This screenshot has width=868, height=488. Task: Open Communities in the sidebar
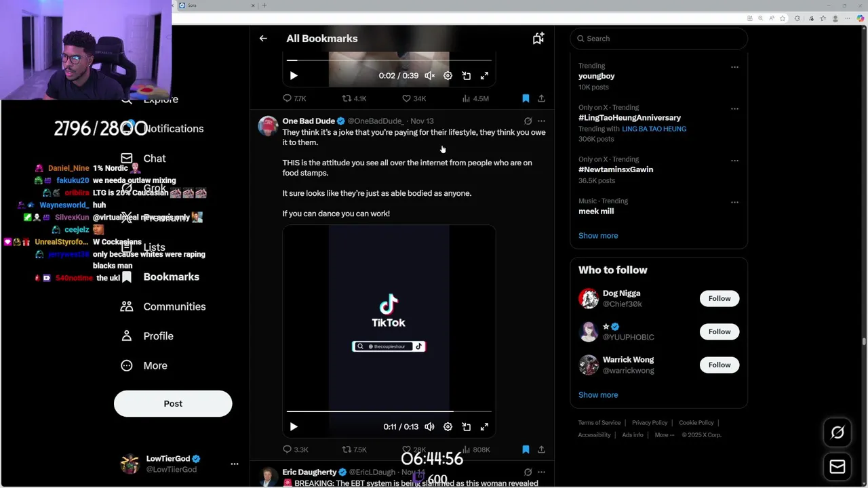click(162, 307)
